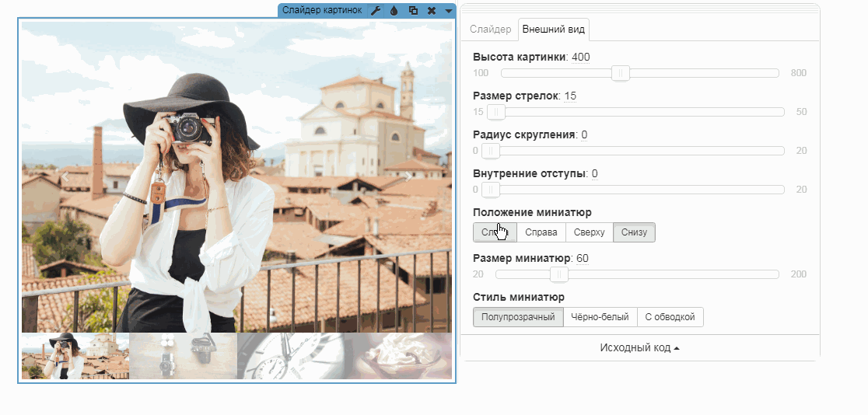Select С обводкой thumbnail style
Screen dimensions: 868x415
point(670,317)
